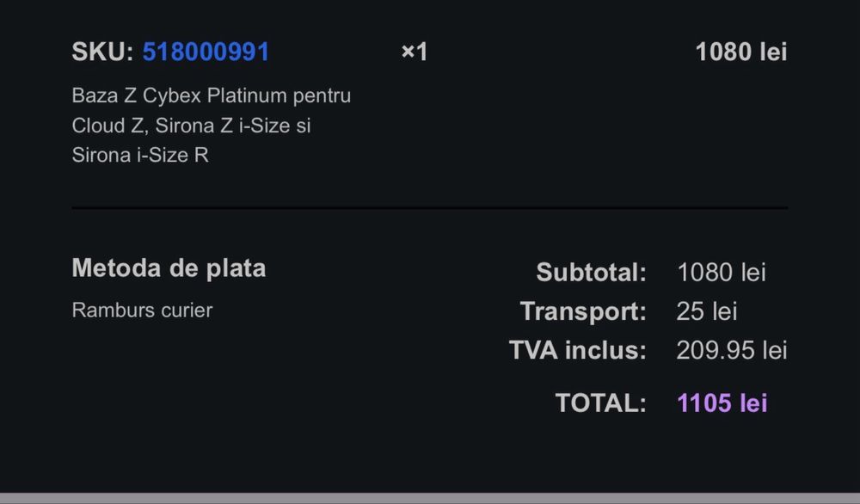
Task: Click the "Transport:" label
Action: tap(583, 311)
